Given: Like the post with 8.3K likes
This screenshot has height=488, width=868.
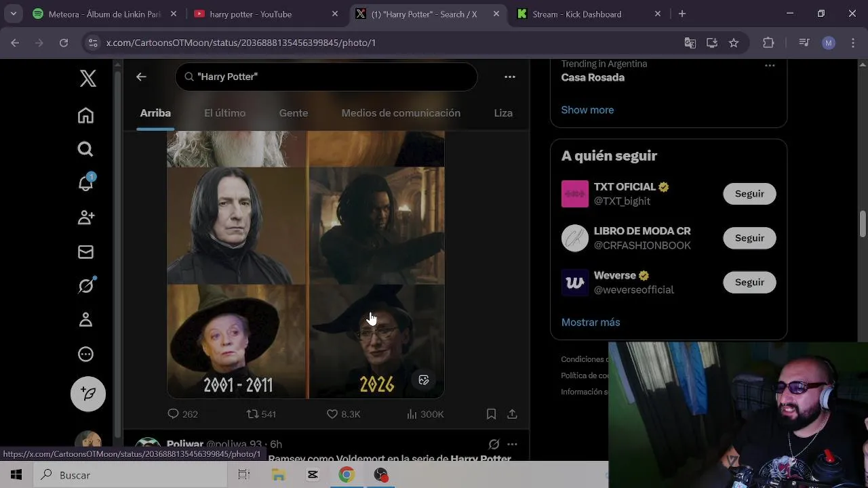Looking at the screenshot, I should point(343,414).
